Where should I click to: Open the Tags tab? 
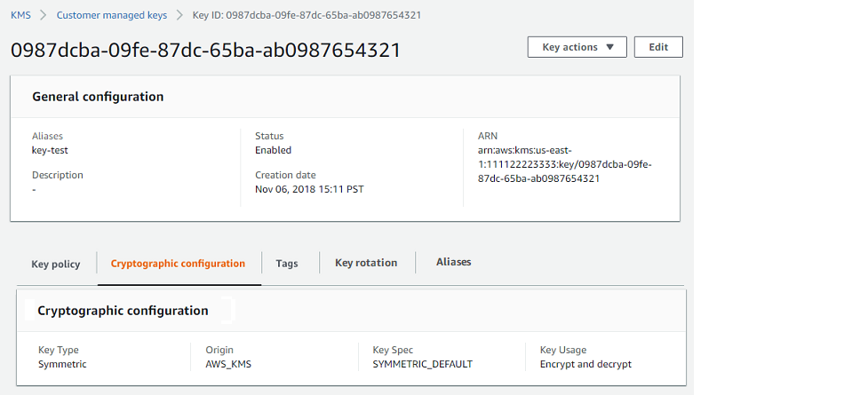coord(287,264)
